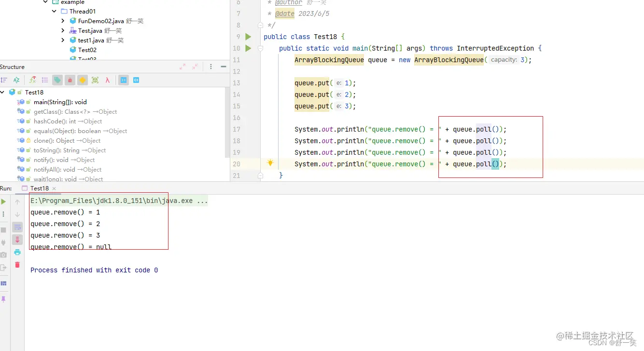Click the plug attach debugger icon

pos(3,243)
